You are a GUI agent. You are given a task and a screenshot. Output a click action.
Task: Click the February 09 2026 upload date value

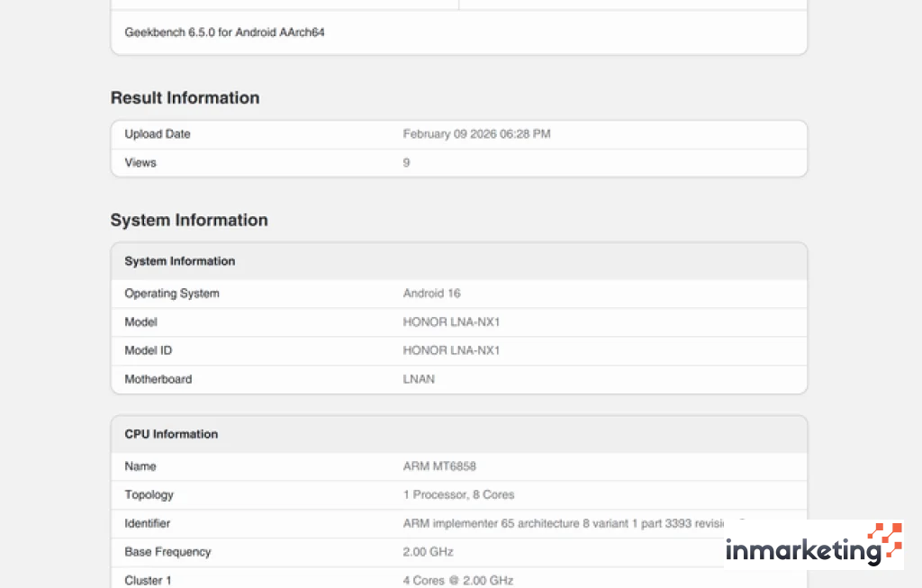(477, 133)
